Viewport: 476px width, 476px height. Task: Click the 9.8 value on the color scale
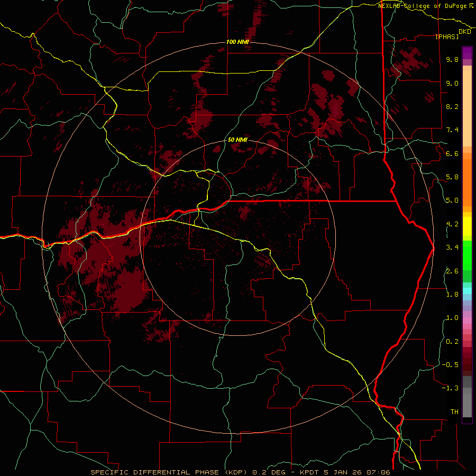[452, 60]
